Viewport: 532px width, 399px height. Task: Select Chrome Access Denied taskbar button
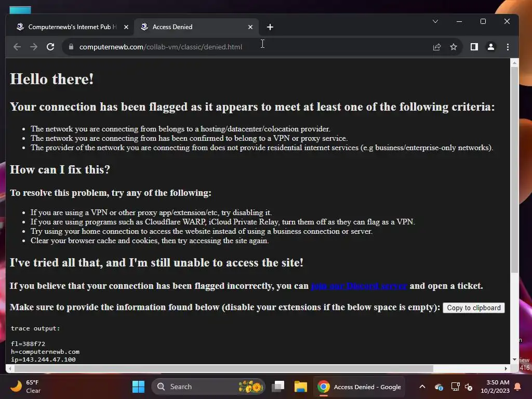[359, 387]
